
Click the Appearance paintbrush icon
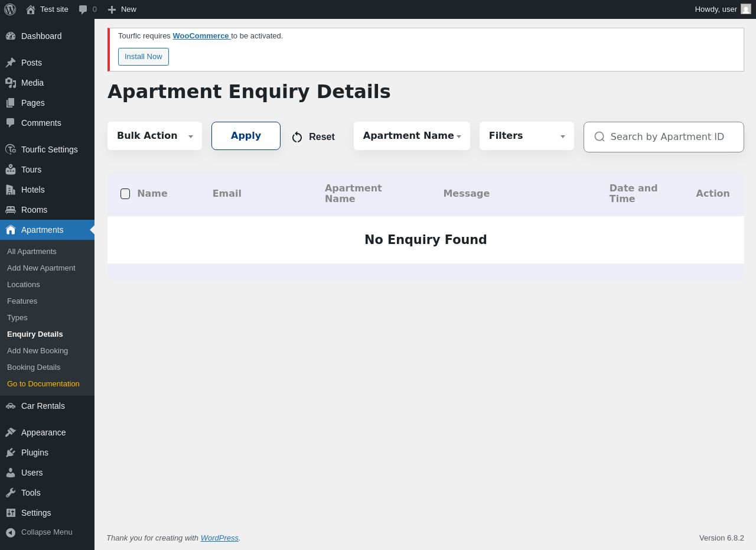point(11,432)
